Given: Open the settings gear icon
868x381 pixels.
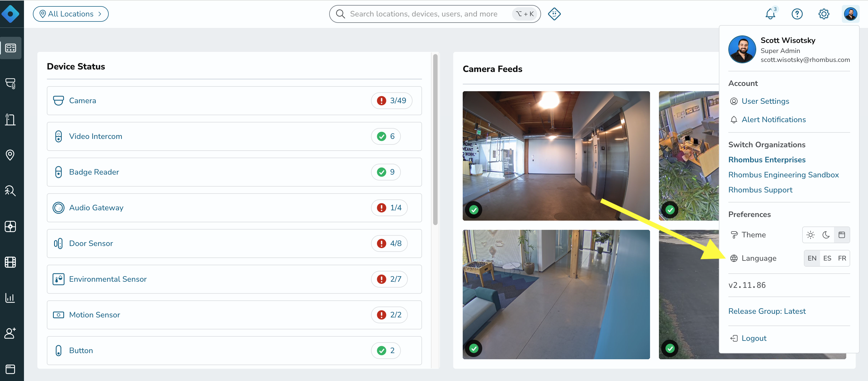Looking at the screenshot, I should [824, 14].
